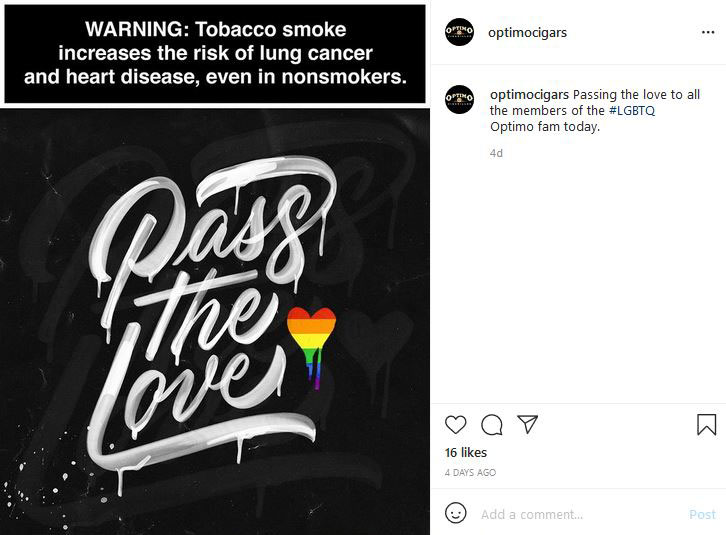Click the Post comment button

[702, 514]
